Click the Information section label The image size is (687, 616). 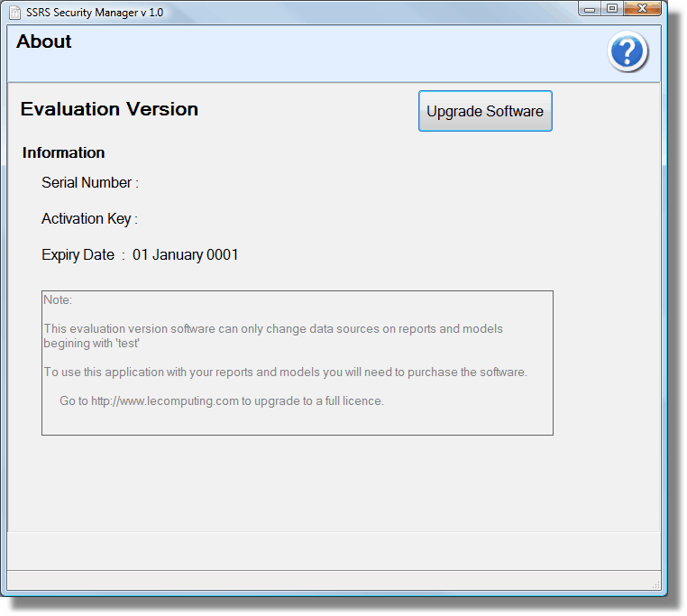point(63,153)
